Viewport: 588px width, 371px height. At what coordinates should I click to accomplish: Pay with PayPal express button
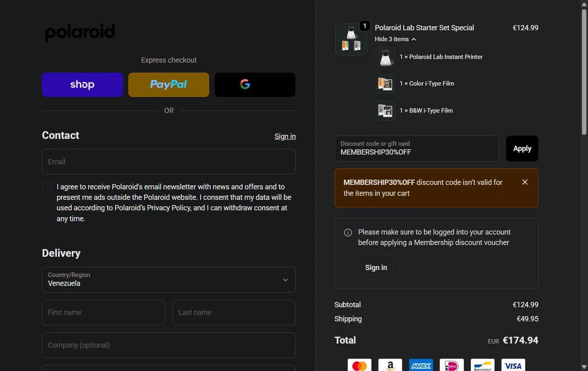[x=169, y=85]
